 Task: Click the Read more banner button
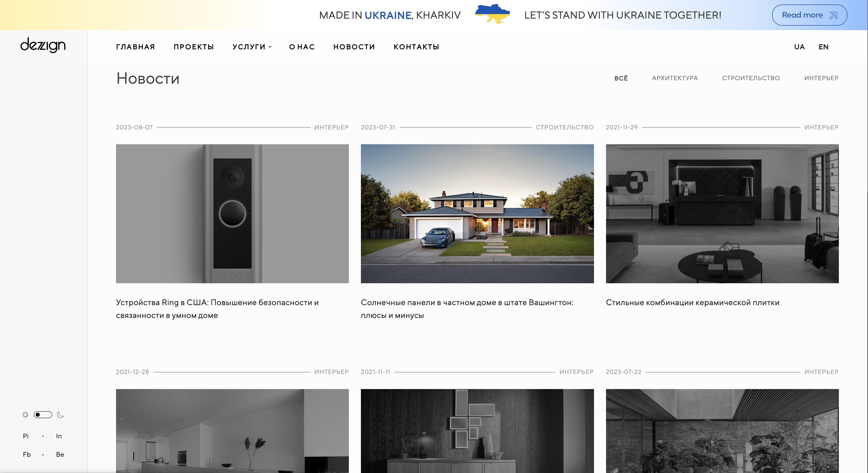coord(809,15)
